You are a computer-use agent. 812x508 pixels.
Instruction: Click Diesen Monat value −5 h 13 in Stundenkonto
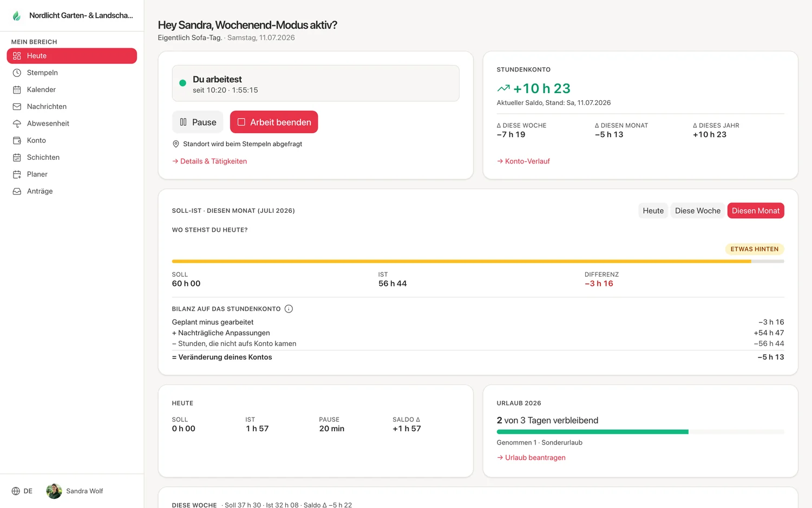pos(609,135)
